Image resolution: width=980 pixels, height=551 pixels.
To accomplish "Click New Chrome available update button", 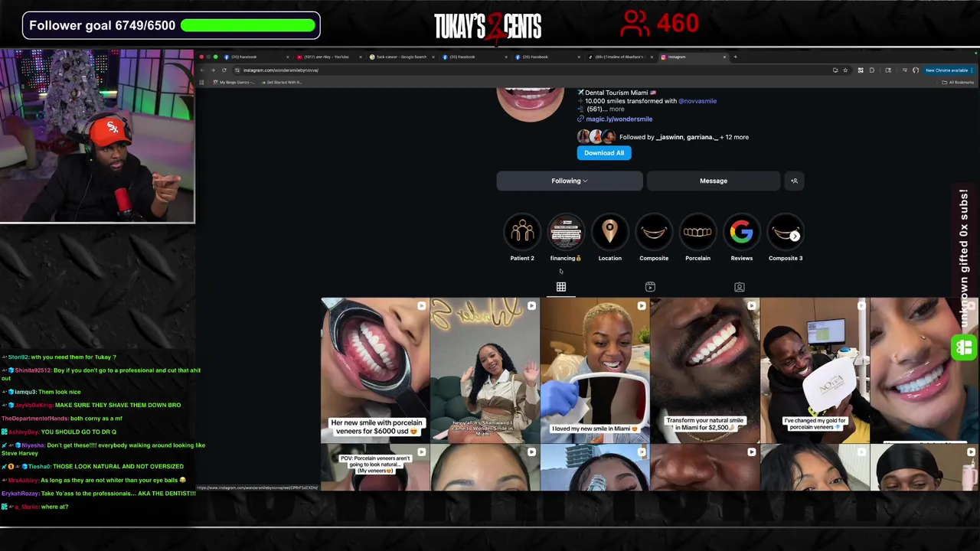I will [x=949, y=70].
